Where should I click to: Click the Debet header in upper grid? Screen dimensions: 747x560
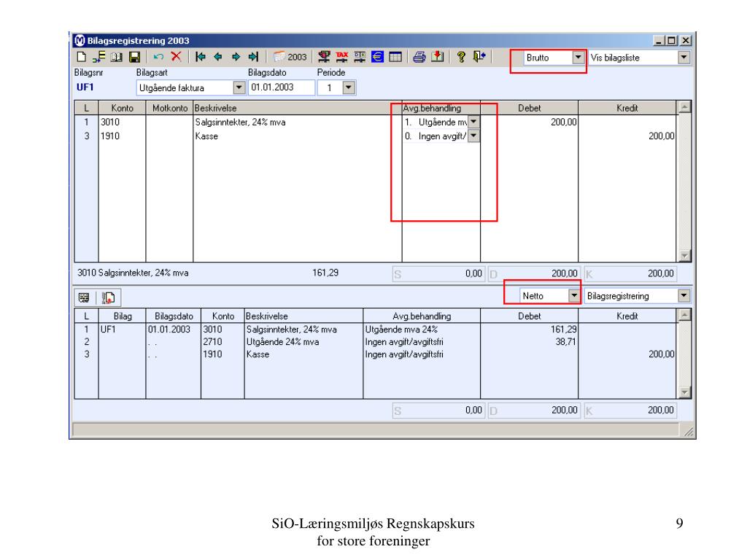tap(530, 108)
